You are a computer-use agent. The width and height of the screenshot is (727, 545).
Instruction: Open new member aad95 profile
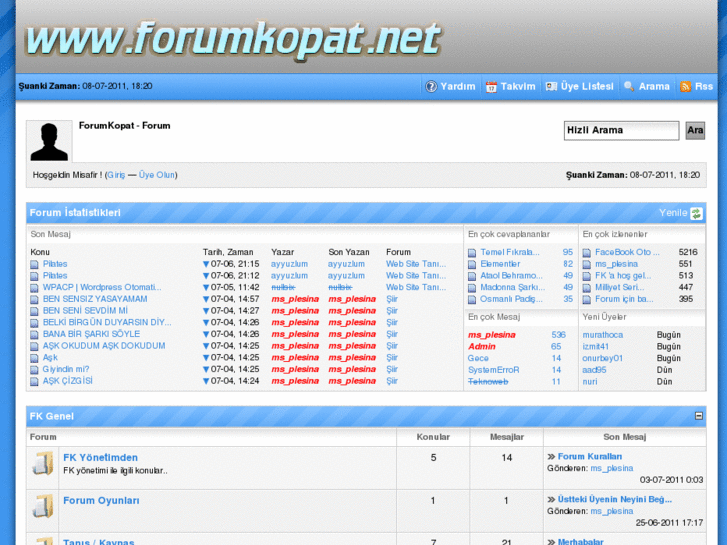click(x=594, y=370)
